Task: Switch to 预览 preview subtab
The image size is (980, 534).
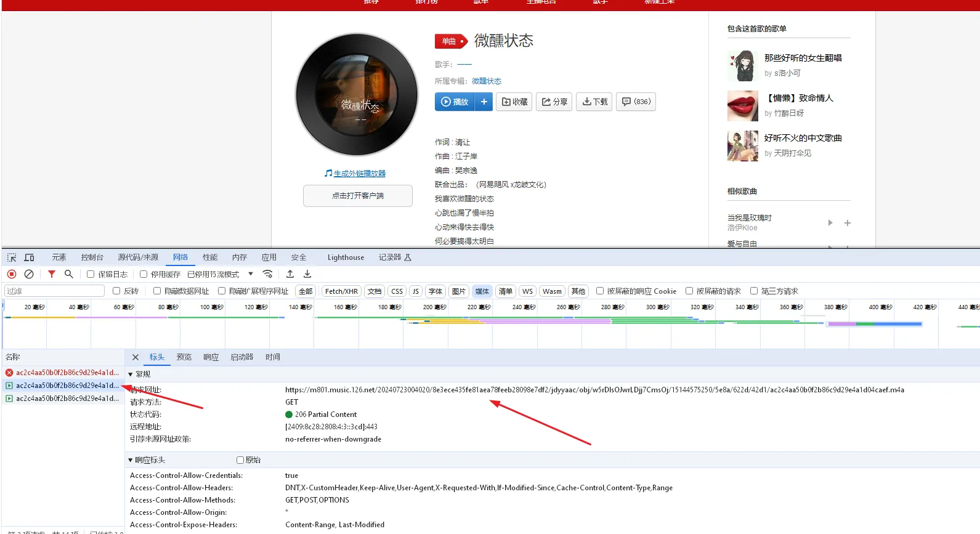Action: (184, 357)
